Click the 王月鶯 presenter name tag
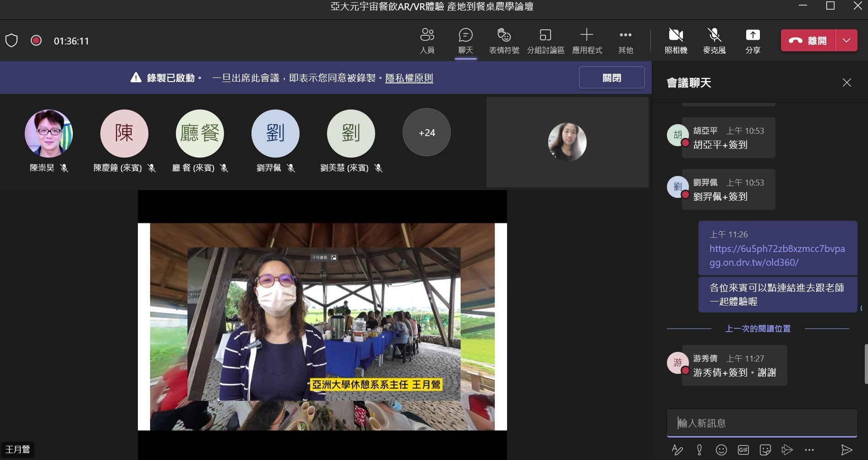 click(x=17, y=449)
